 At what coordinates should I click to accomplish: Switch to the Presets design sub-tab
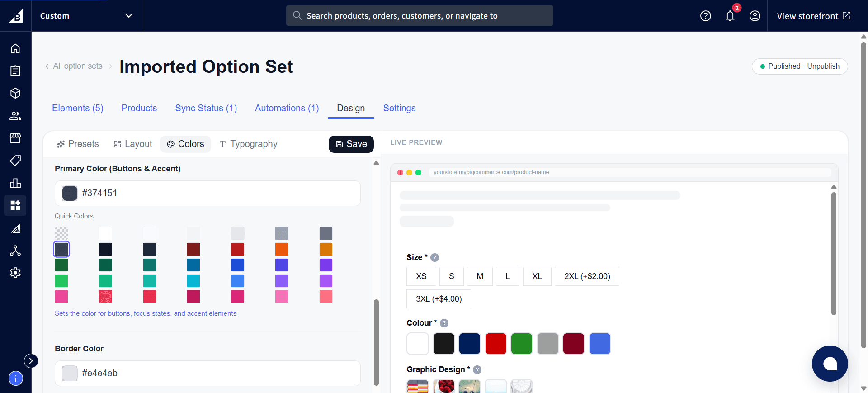pyautogui.click(x=78, y=144)
